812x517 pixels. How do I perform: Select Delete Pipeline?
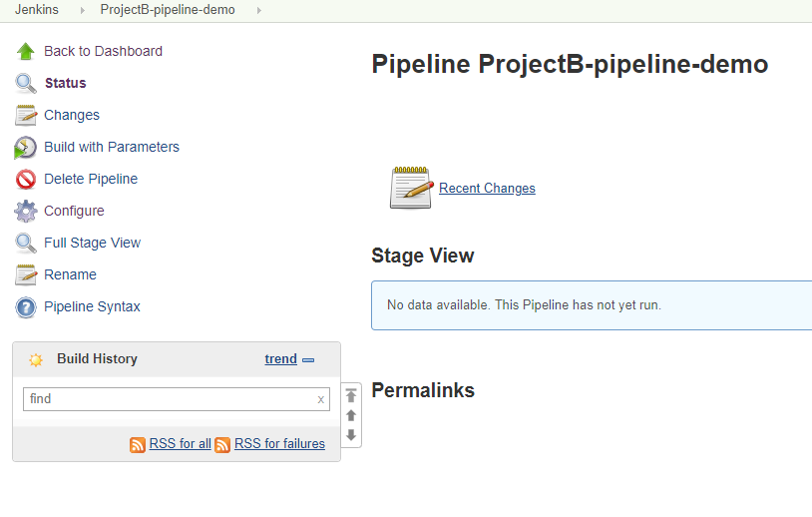pos(91,179)
